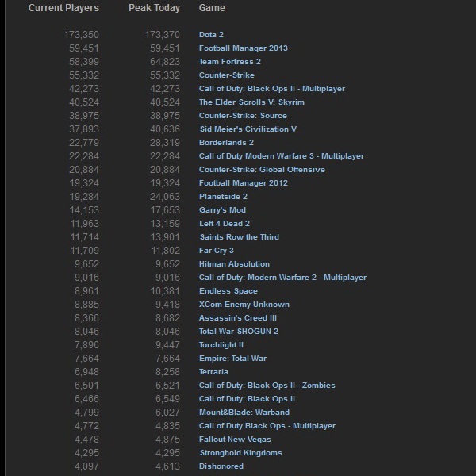Select the Counter-Strike: Source link

243,116
